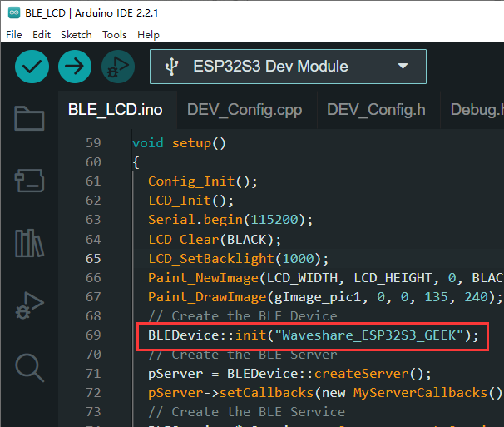
Task: Open the Sketchbook folder sidebar icon
Action: [x=30, y=119]
